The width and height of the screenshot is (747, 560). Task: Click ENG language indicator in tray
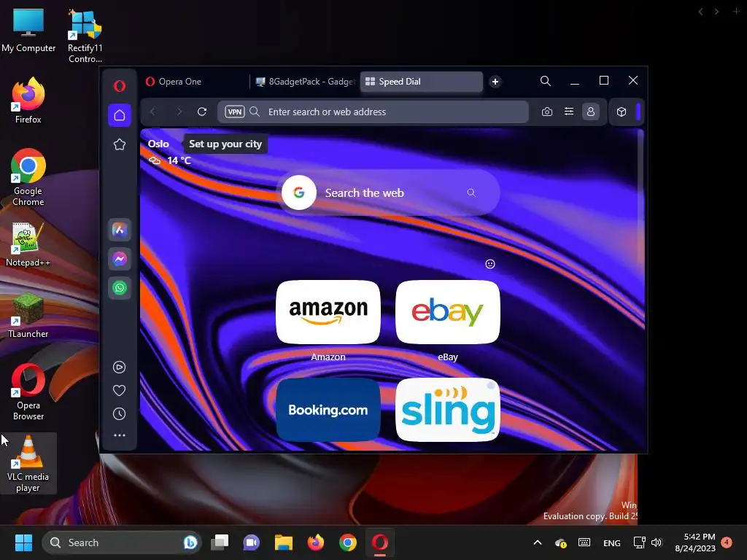[x=612, y=542]
